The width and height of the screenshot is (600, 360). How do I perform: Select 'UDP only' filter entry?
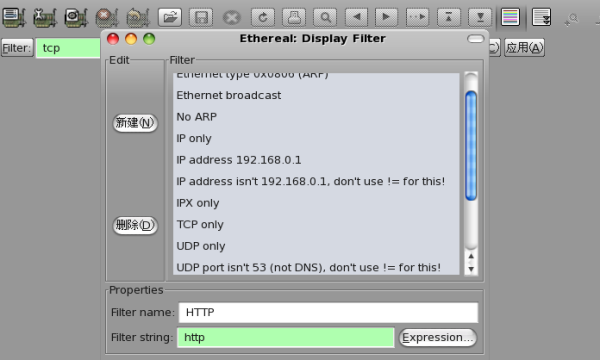316,246
